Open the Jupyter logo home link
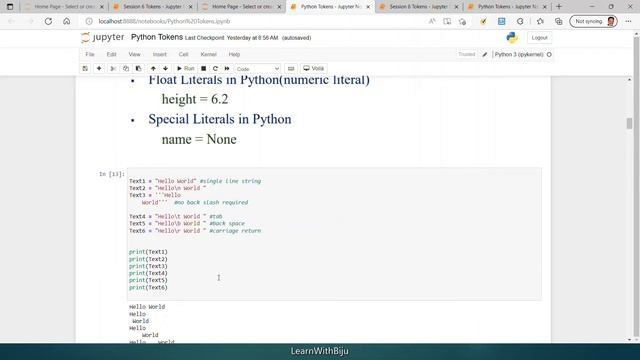The width and height of the screenshot is (640, 360). click(x=102, y=38)
